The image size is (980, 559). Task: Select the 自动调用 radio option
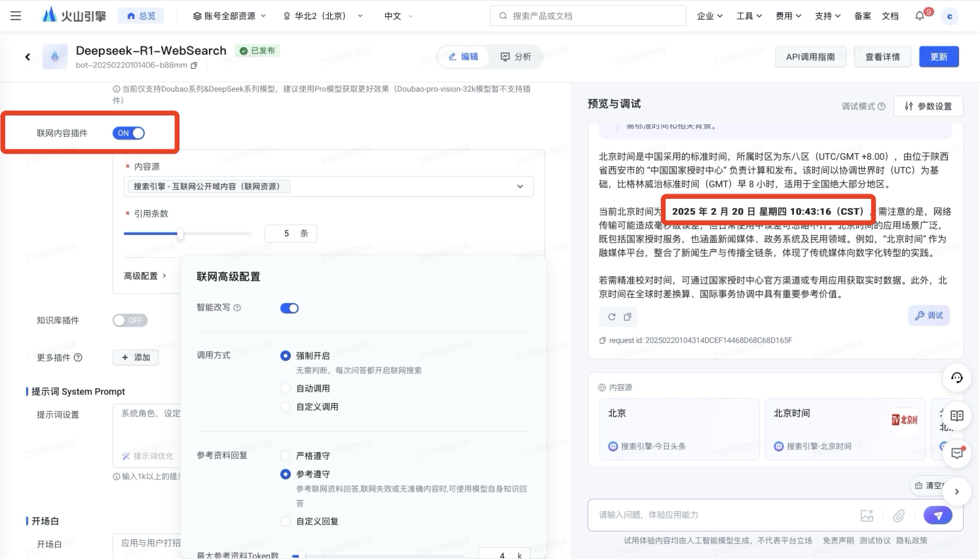click(x=286, y=388)
